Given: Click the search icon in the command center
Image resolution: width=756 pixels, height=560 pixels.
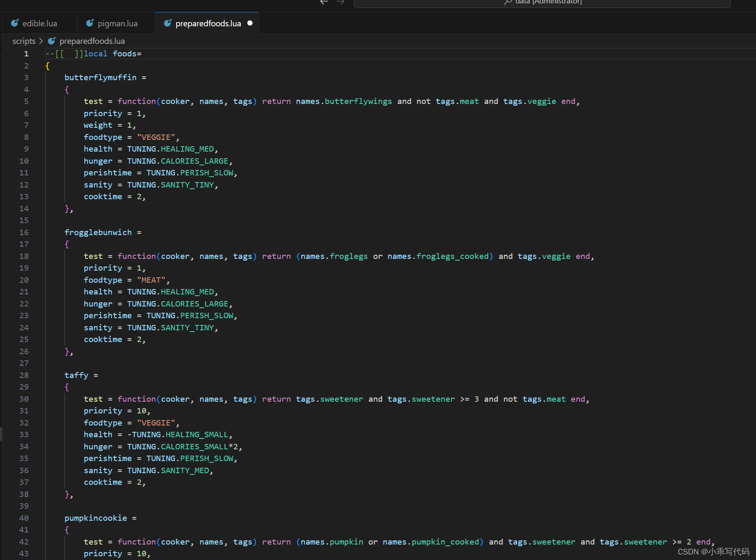Looking at the screenshot, I should coord(508,2).
